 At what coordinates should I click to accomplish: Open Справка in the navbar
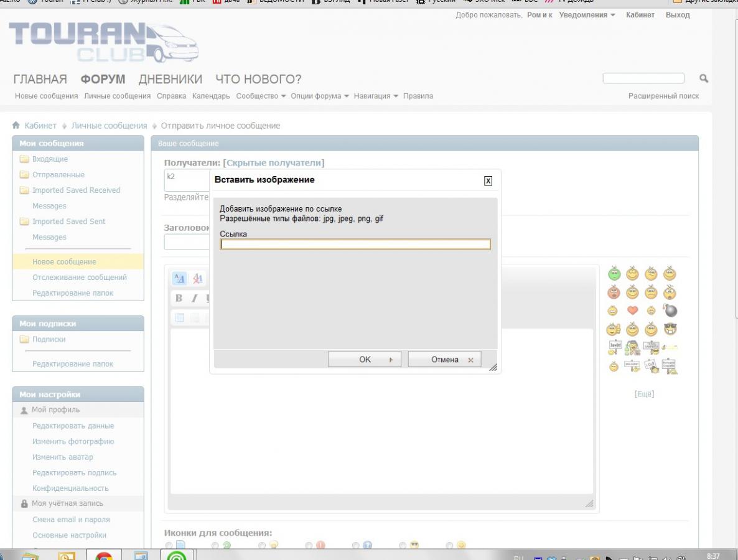point(171,96)
